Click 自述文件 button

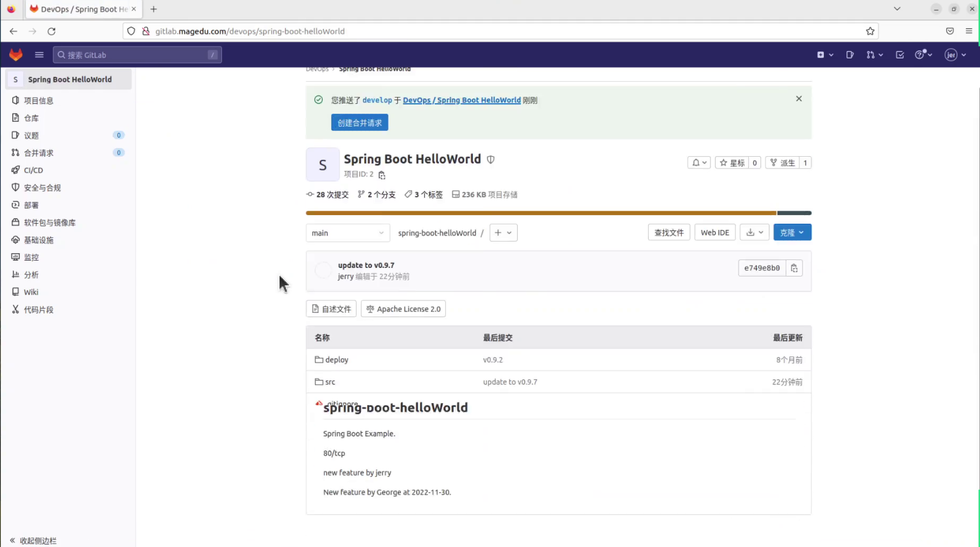[331, 309]
